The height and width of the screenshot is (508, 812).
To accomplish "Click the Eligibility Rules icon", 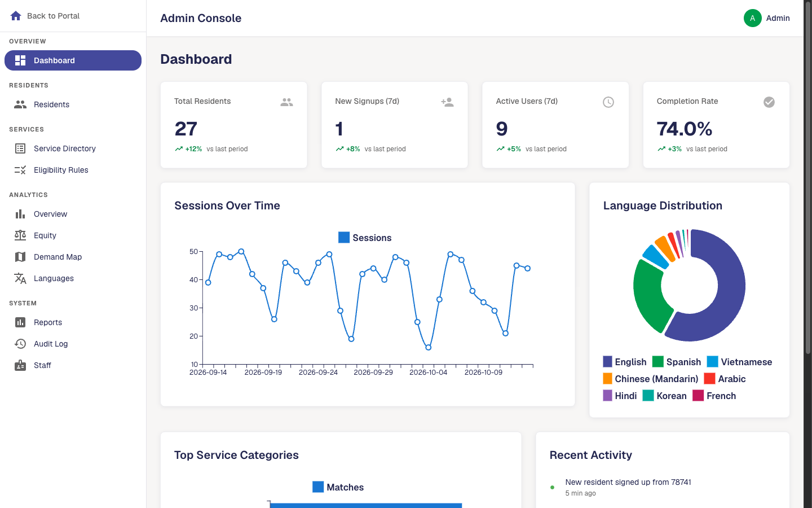I will pos(20,170).
